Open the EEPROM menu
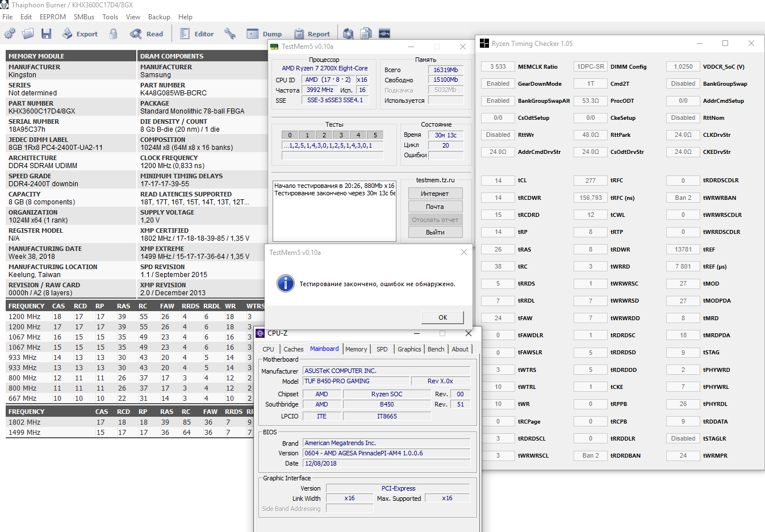Viewport: 765px width, 532px height. coord(53,17)
